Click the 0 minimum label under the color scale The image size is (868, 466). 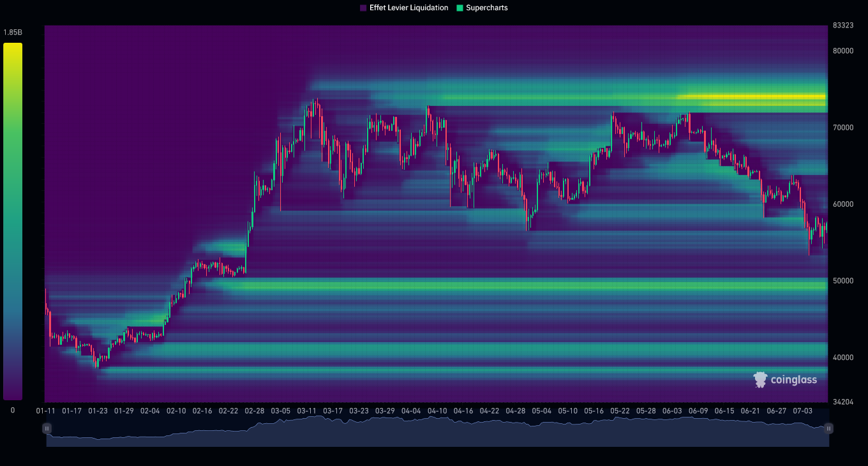pyautogui.click(x=13, y=410)
